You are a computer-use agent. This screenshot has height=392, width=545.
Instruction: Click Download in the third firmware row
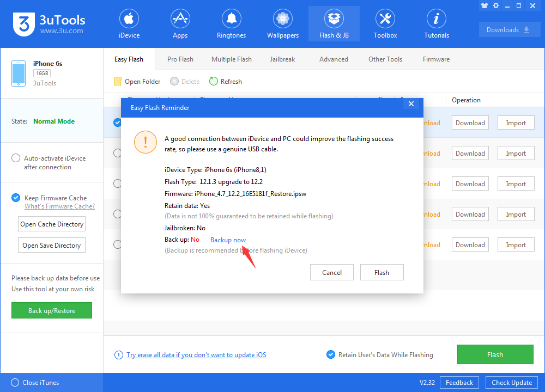point(470,183)
